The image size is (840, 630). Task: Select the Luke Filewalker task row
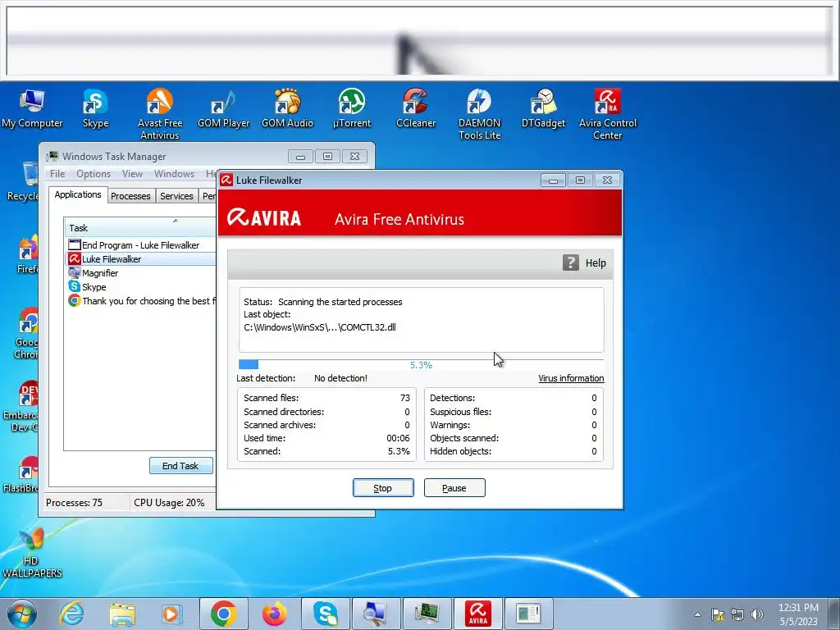coord(140,258)
